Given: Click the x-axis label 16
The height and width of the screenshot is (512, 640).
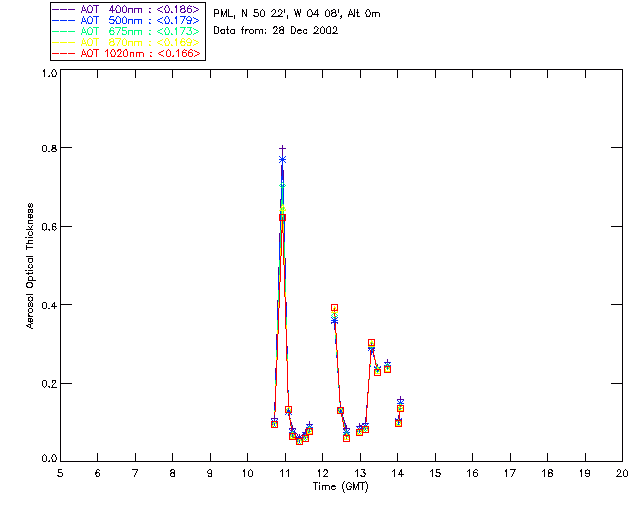Looking at the screenshot, I should 472,473.
